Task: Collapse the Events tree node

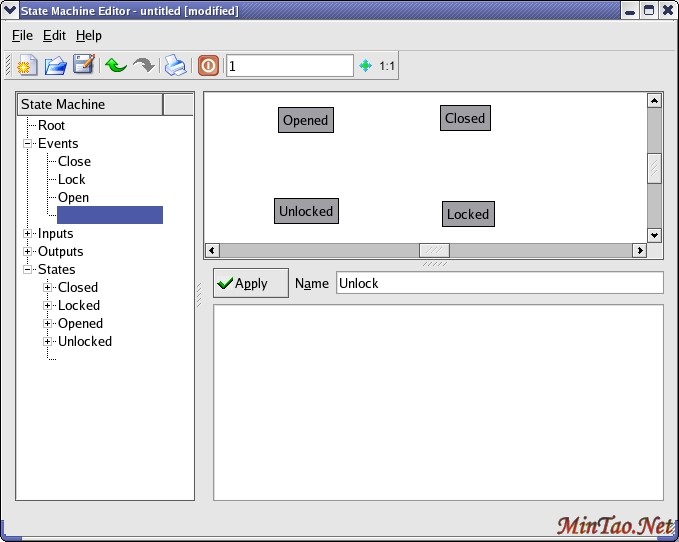Action: pyautogui.click(x=29, y=144)
